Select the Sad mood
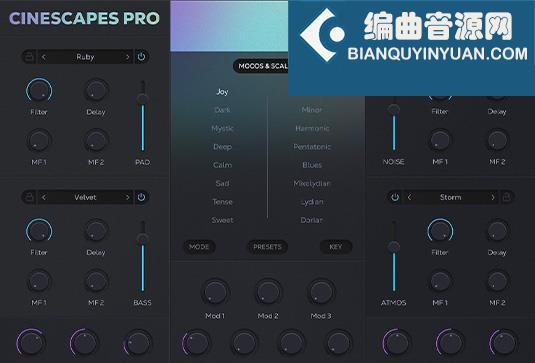The image size is (535, 363). tap(222, 183)
